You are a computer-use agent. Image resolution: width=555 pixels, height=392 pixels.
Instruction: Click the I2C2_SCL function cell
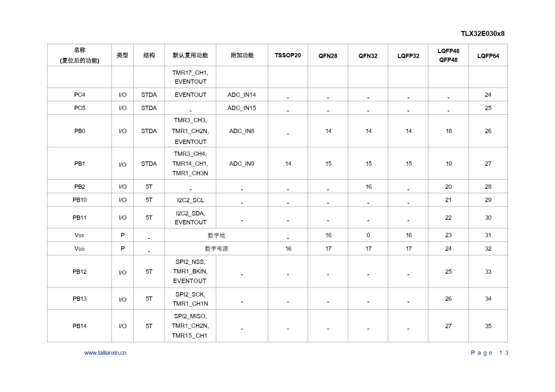coord(190,200)
